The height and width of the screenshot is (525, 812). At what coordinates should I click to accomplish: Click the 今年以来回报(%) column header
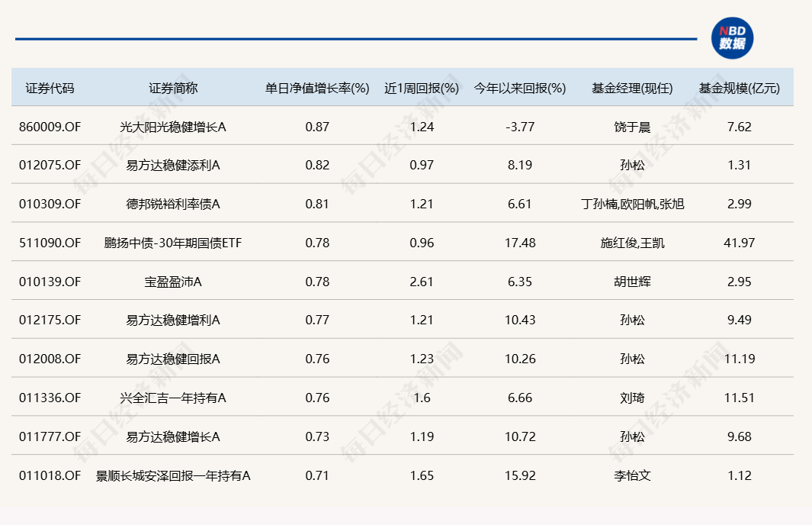point(520,88)
